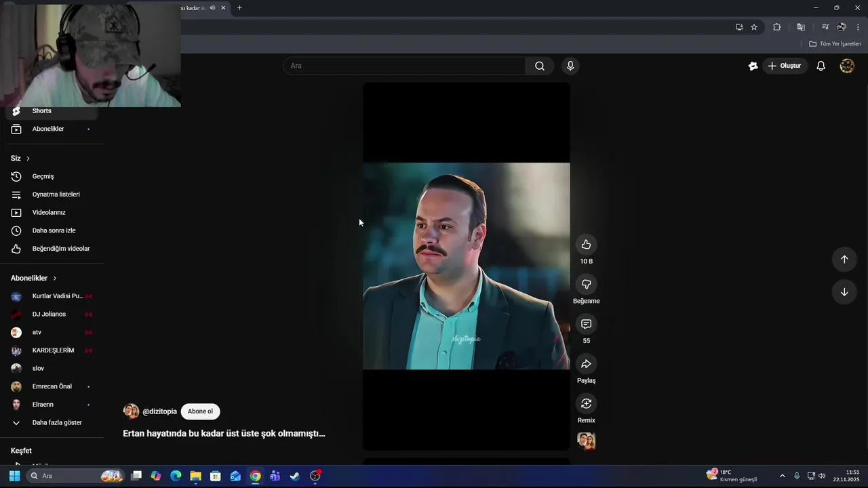This screenshot has height=488, width=868.
Task: Remix this Short
Action: [586, 404]
